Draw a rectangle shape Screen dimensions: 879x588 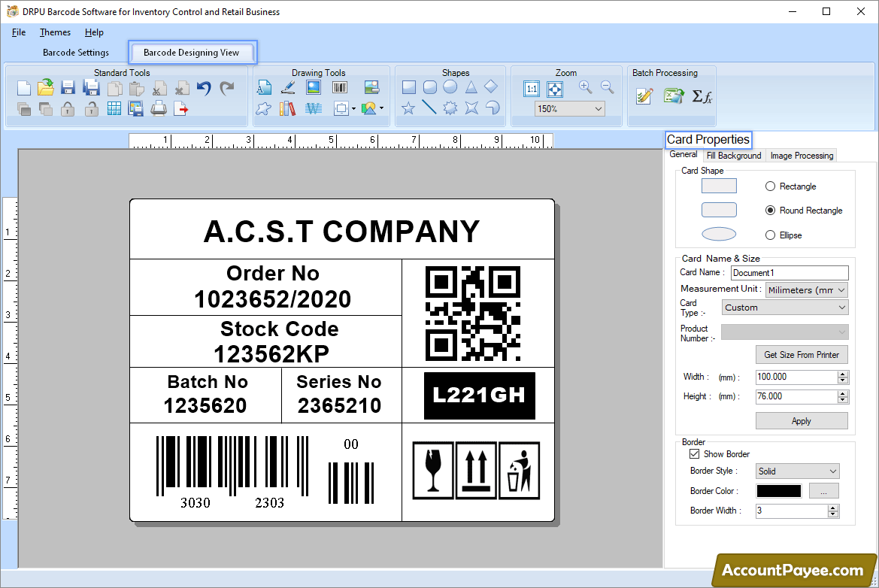pyautogui.click(x=408, y=87)
